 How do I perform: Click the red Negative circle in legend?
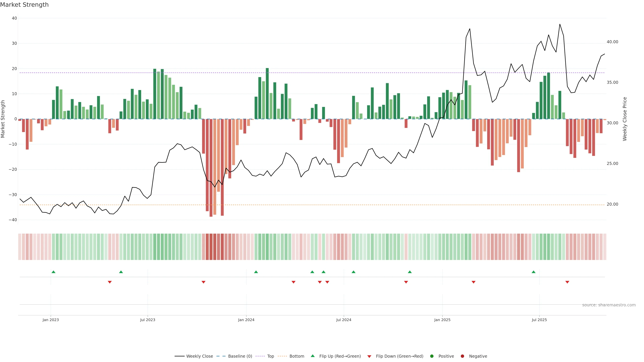click(x=462, y=356)
